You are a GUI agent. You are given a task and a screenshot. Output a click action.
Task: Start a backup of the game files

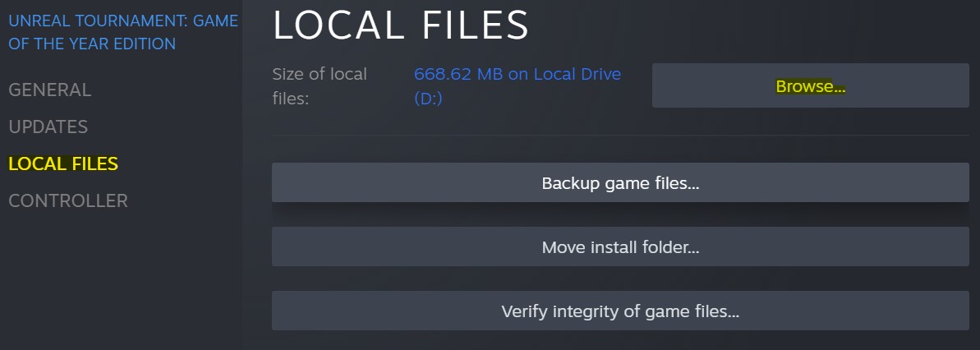pyautogui.click(x=620, y=183)
